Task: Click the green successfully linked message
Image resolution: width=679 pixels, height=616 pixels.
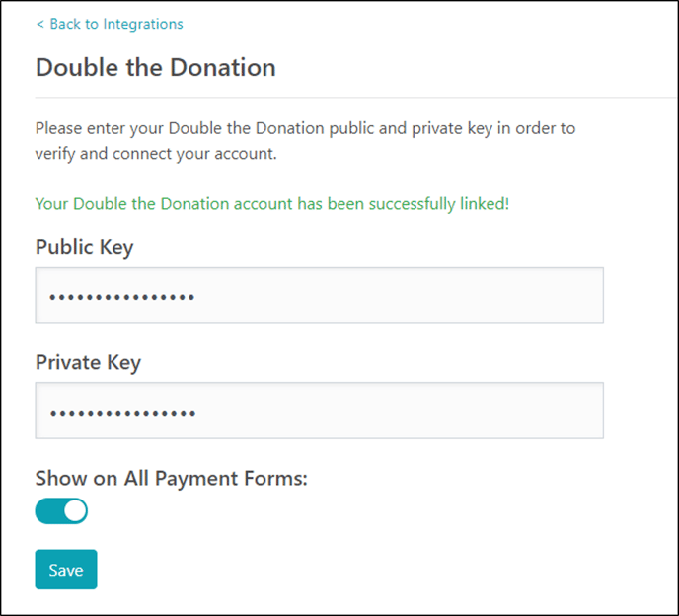Action: pyautogui.click(x=272, y=204)
